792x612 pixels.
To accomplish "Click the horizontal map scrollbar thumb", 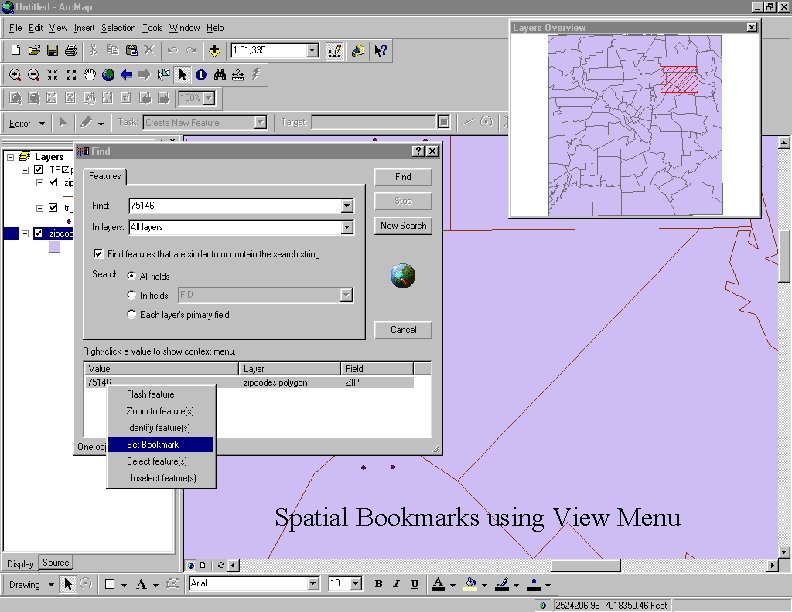I will coord(585,566).
